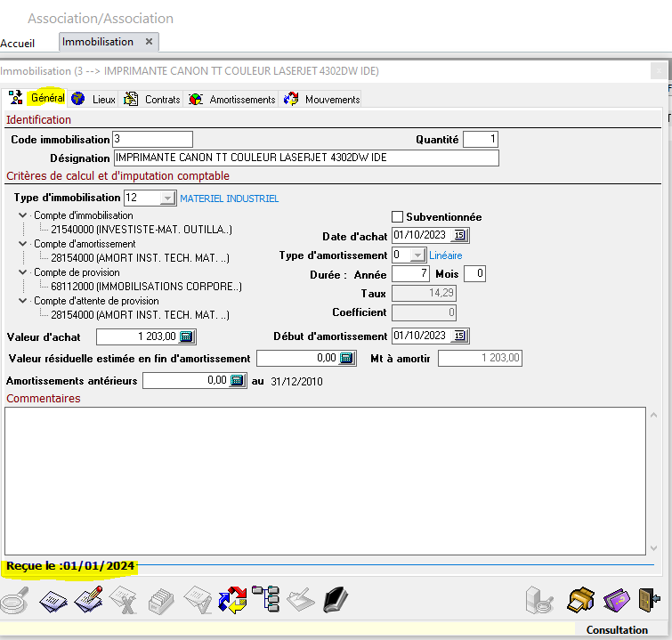Close the Immobilisation tab with X
The image size is (672, 640).
click(x=149, y=42)
